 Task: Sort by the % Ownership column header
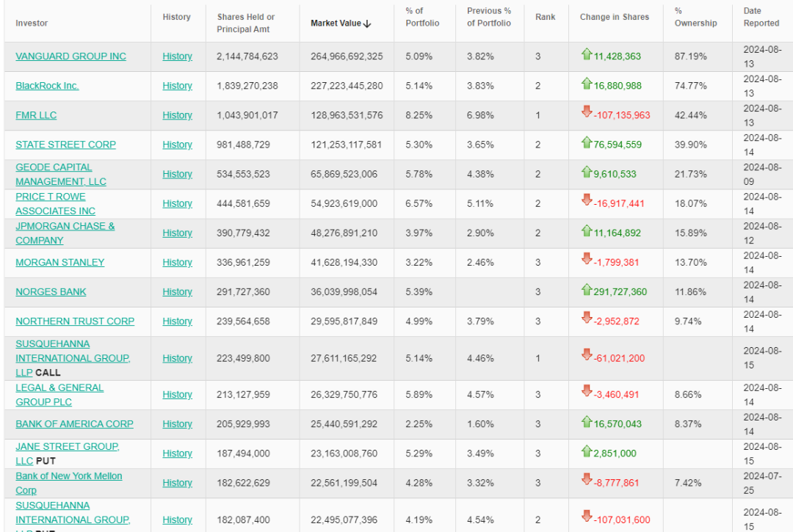point(695,17)
